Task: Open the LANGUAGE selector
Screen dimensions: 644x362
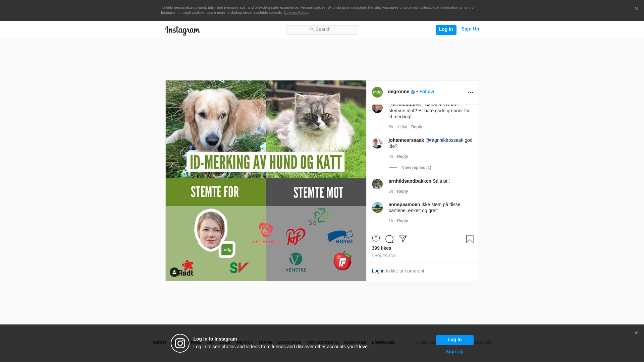Action: coord(383,343)
